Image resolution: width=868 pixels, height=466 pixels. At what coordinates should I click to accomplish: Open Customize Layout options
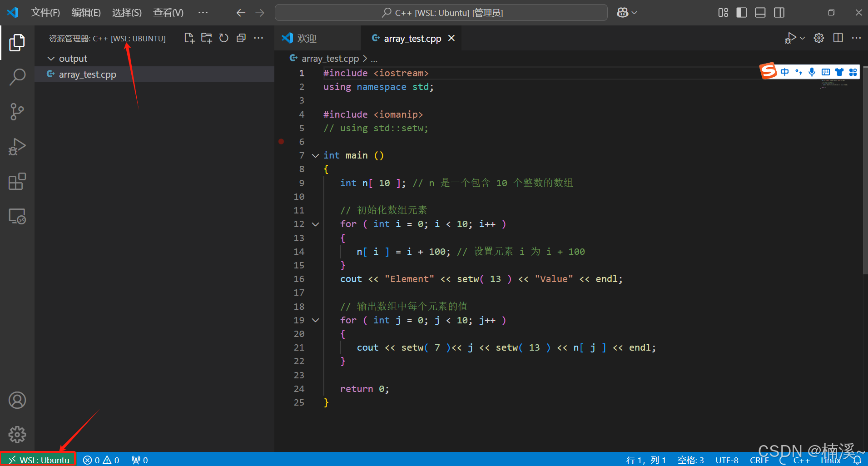(x=723, y=13)
